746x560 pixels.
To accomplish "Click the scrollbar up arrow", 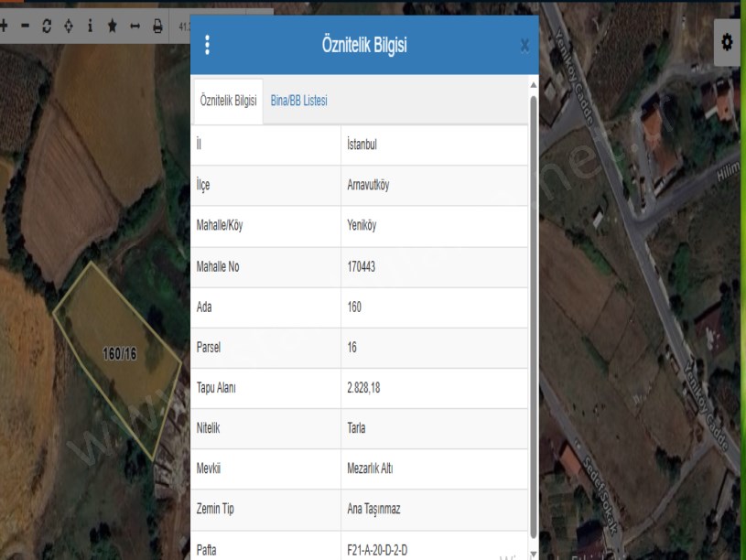I will tap(534, 85).
